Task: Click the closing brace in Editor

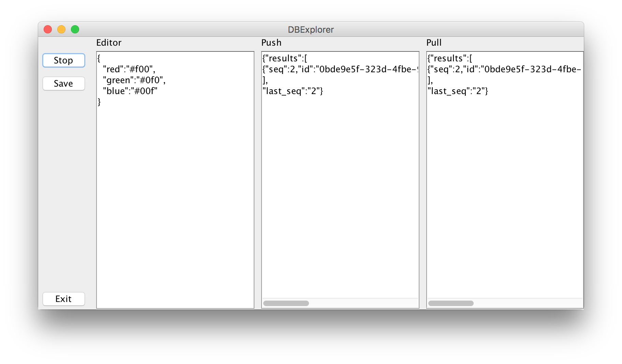Action: 99,102
